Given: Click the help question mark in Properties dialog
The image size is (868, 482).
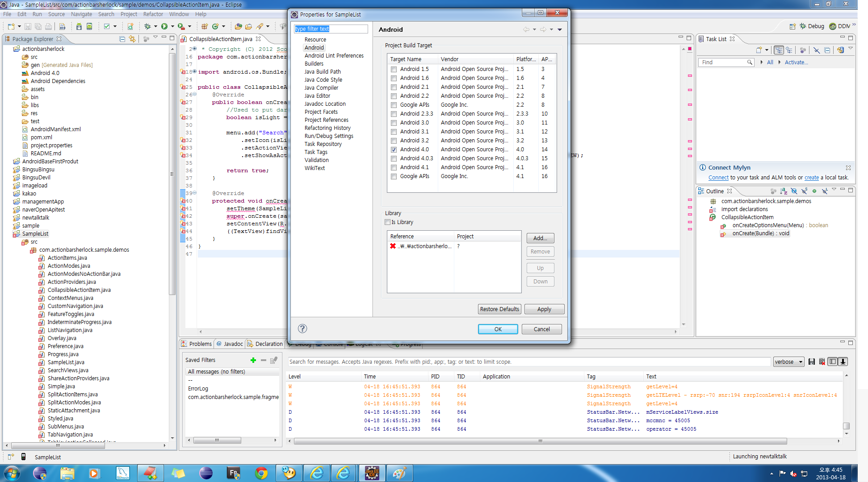Looking at the screenshot, I should [x=302, y=328].
